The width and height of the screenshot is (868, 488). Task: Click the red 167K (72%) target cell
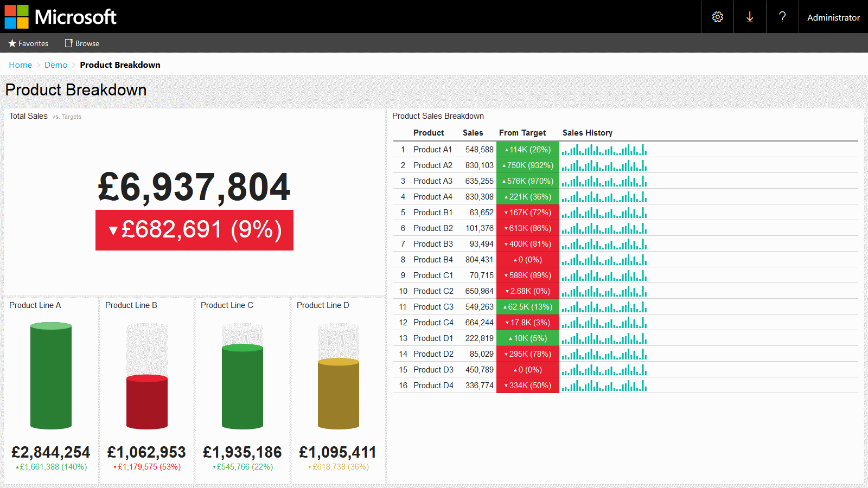[528, 213]
